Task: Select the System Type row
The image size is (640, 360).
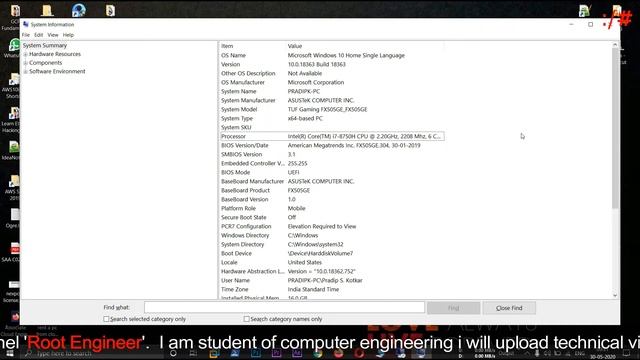Action: click(332, 118)
